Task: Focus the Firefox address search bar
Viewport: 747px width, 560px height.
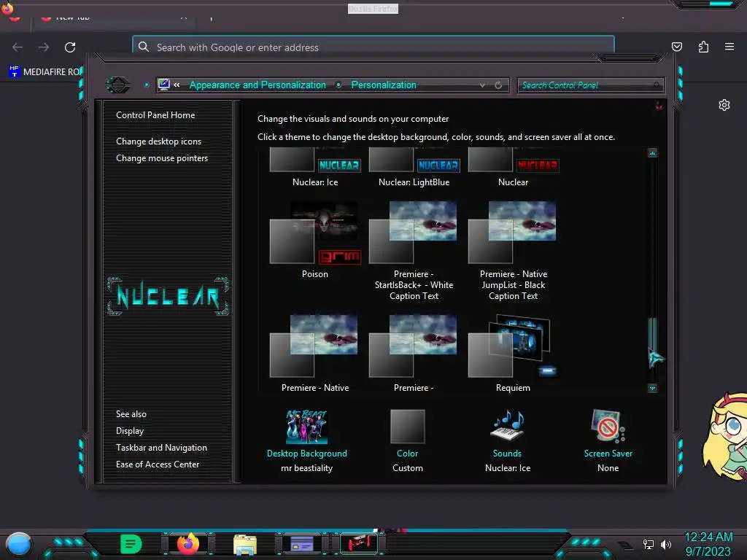Action: pyautogui.click(x=373, y=47)
